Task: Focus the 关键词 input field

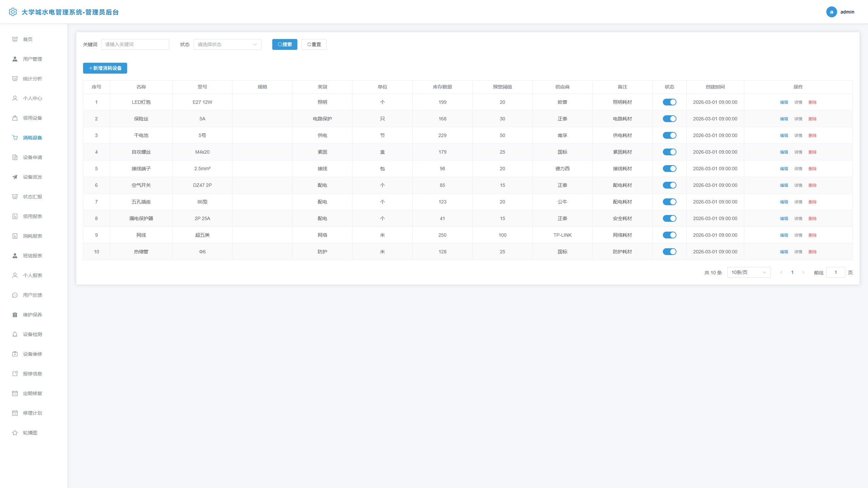Action: 135,44
